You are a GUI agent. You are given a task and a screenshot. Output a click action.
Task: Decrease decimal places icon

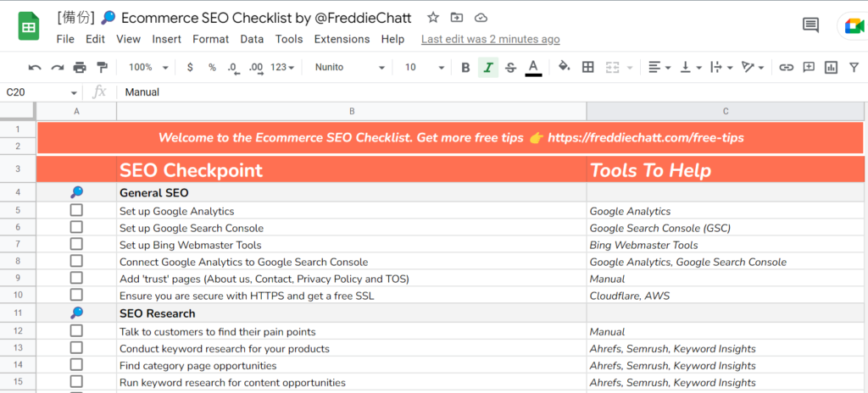click(233, 68)
